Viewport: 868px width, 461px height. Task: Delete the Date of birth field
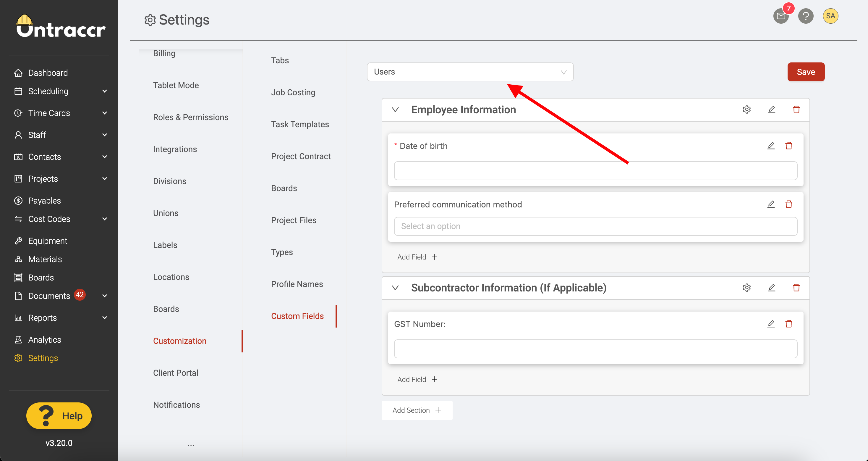(x=789, y=146)
